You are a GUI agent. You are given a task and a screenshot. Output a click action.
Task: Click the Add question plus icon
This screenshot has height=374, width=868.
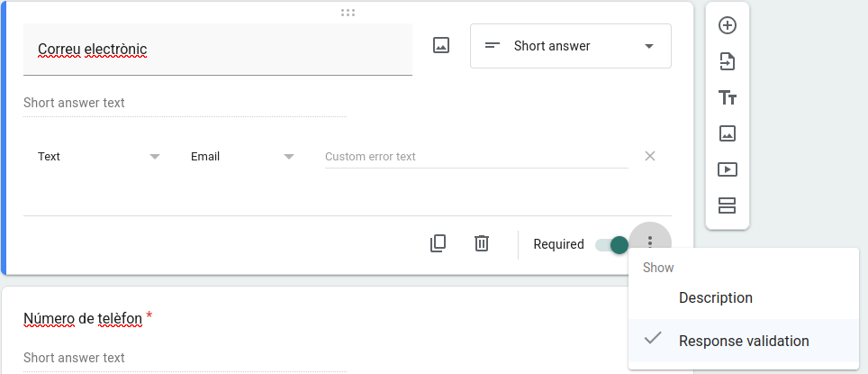pyautogui.click(x=727, y=25)
